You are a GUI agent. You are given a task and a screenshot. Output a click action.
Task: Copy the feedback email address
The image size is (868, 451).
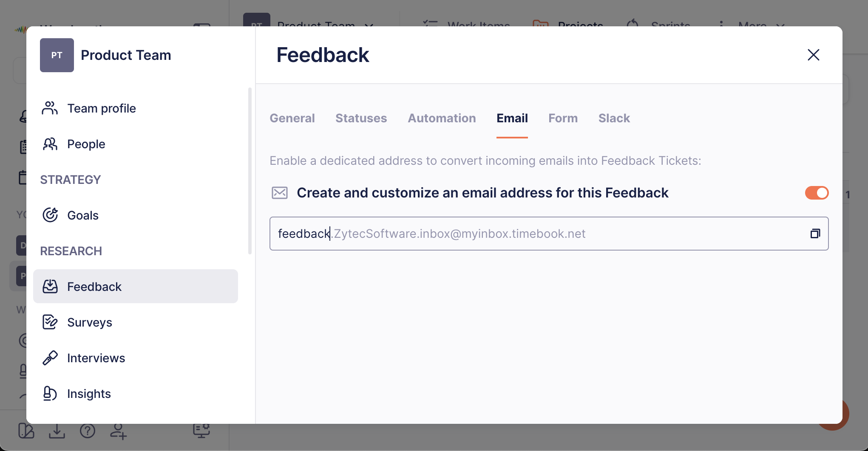[x=815, y=234]
